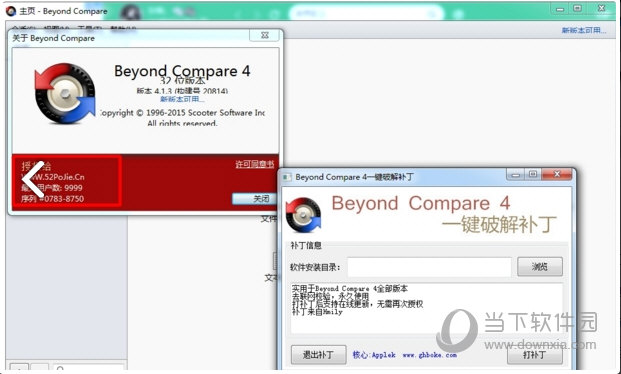Click the '用户数: 9999' license text

pos(60,188)
